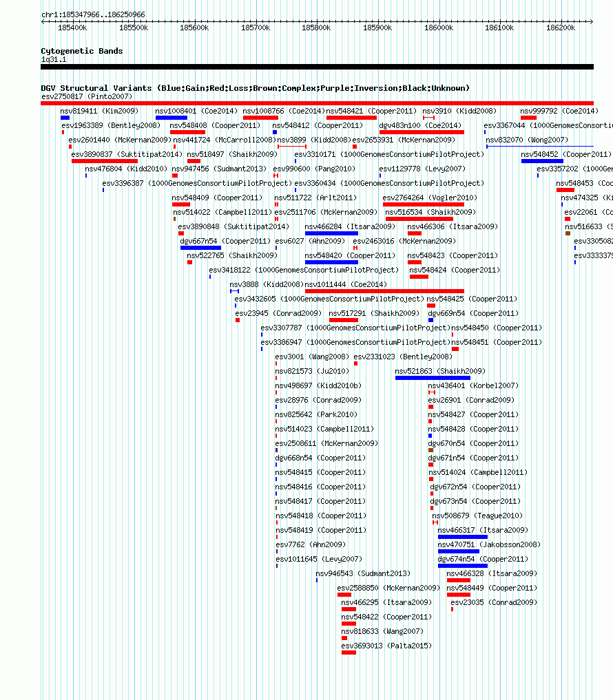Select nsv821573 (Ju2010) label
This screenshot has height=700, width=613.
tap(312, 372)
